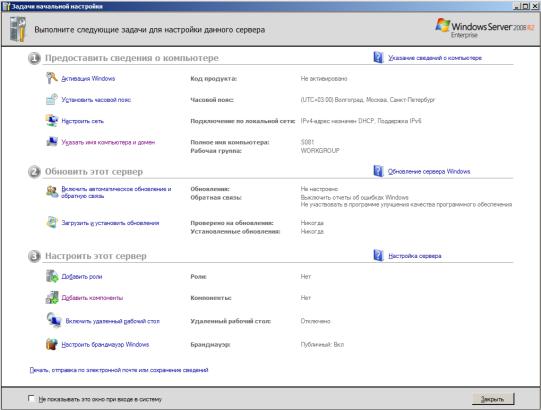Click the Не активировано product key value
This screenshot has height=410, width=541.
[x=324, y=79]
